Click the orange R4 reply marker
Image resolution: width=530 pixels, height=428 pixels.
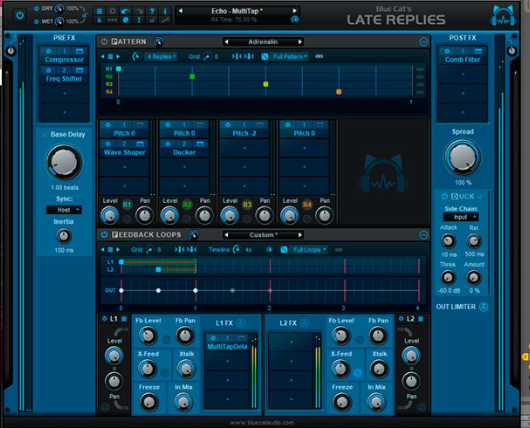(338, 92)
